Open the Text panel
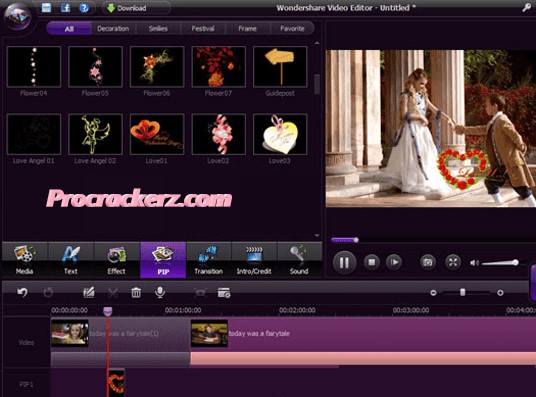536x397 pixels. click(71, 260)
